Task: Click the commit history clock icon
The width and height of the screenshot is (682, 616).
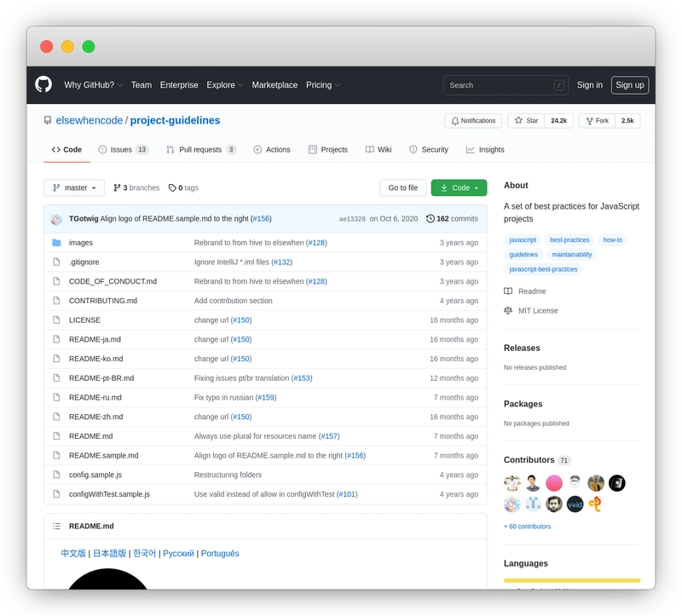Action: (x=431, y=219)
